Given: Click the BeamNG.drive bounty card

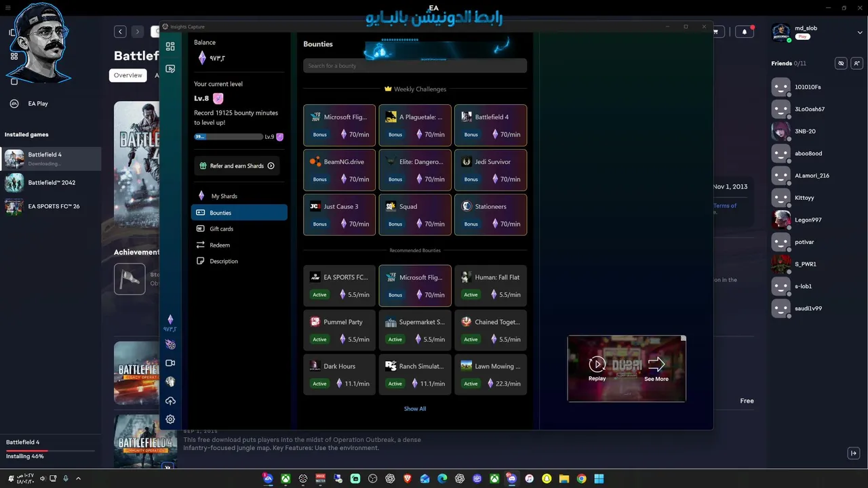Looking at the screenshot, I should click(x=339, y=170).
